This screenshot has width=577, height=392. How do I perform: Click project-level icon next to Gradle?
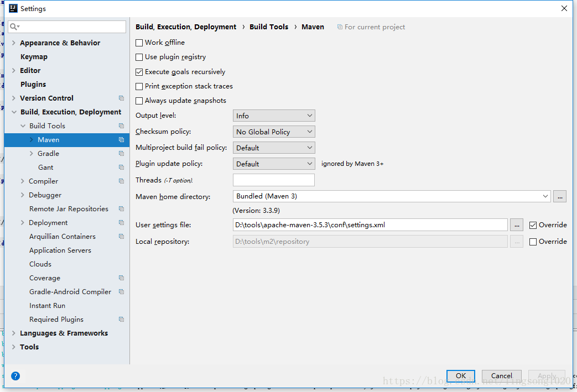(x=122, y=153)
